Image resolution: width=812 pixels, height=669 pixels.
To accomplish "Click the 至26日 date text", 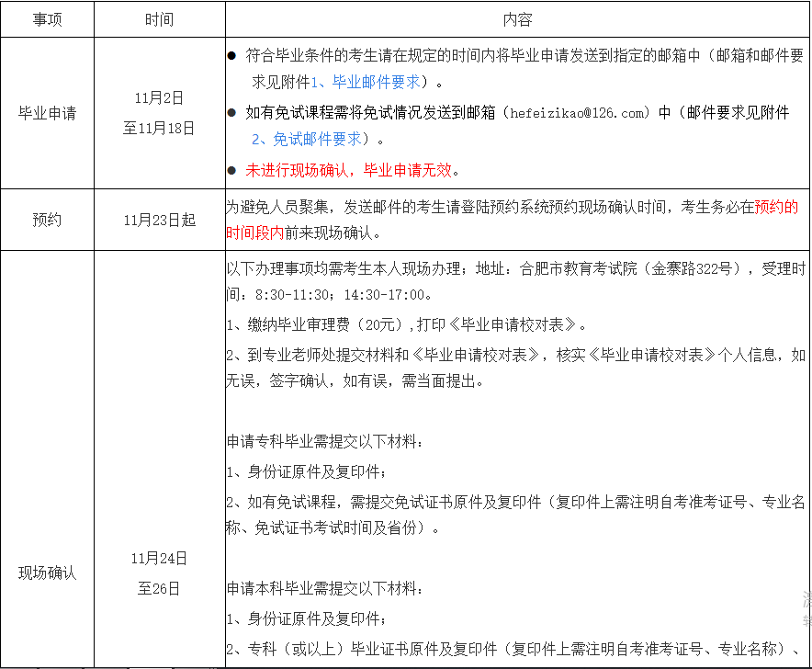I will 159,588.
